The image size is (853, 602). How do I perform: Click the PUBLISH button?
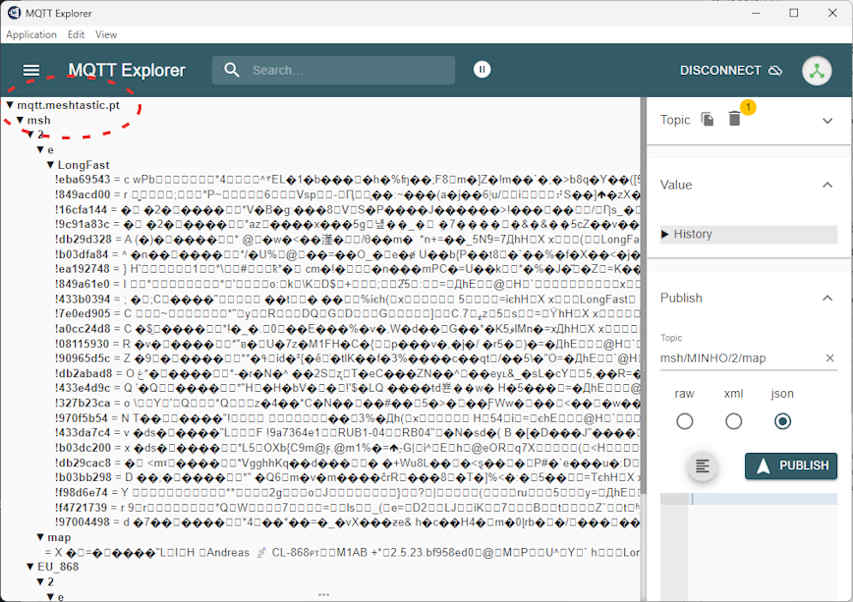point(791,466)
